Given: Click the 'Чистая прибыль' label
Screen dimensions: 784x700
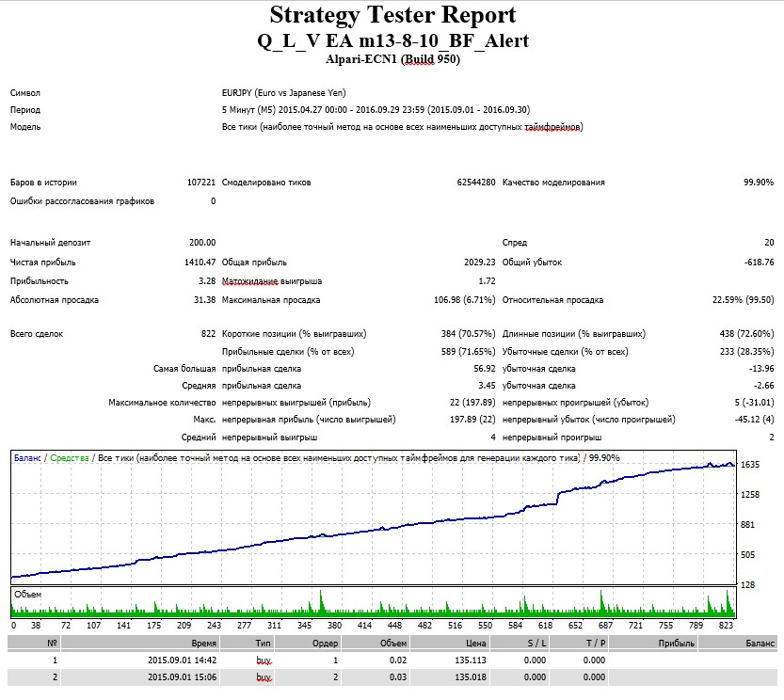Looking at the screenshot, I should 43,262.
